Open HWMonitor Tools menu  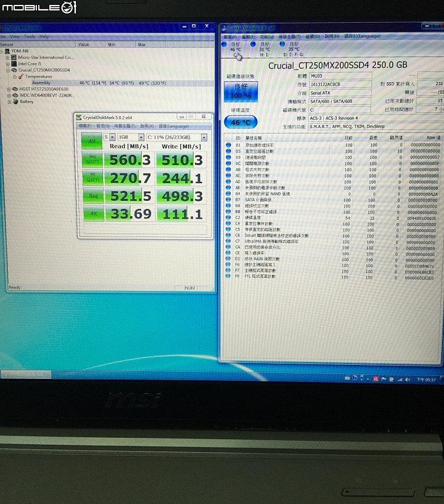tap(29, 36)
